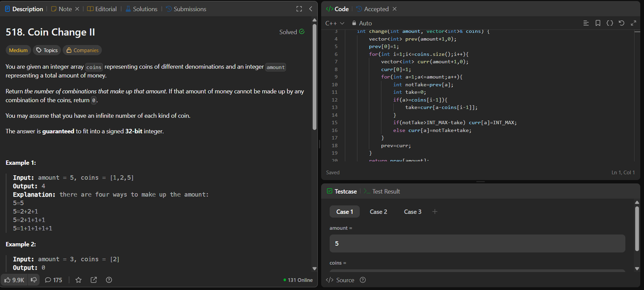
Task: Open the locked Companies tag
Action: coord(82,50)
